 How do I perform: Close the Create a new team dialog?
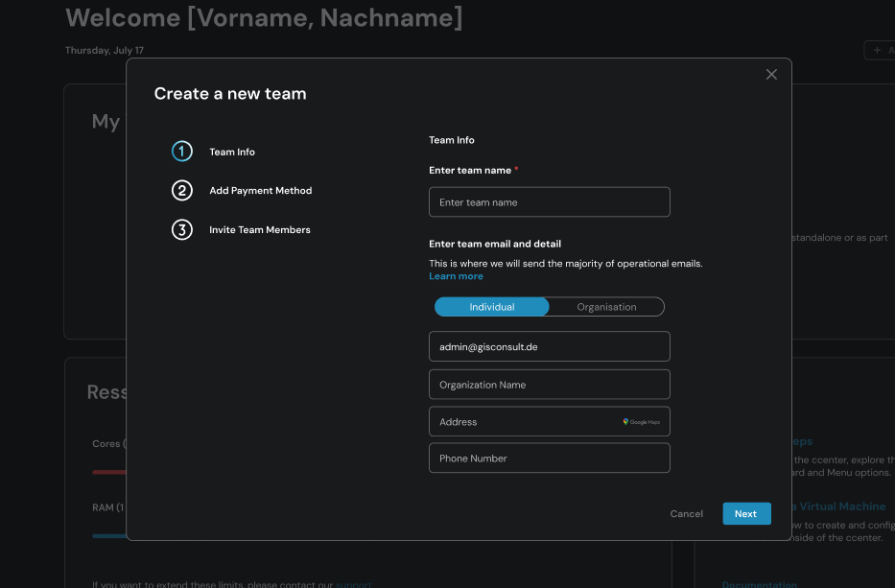771,75
